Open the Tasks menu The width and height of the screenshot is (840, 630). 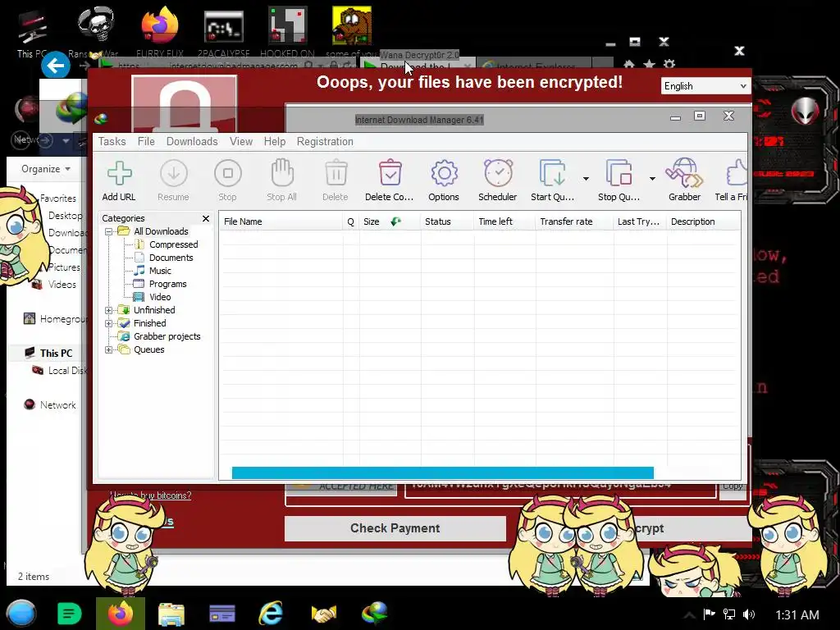click(112, 141)
